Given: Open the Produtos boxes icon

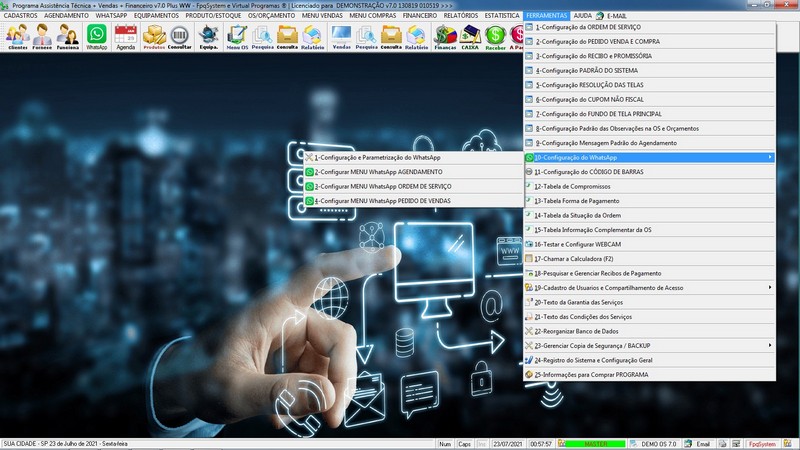Looking at the screenshot, I should [154, 37].
